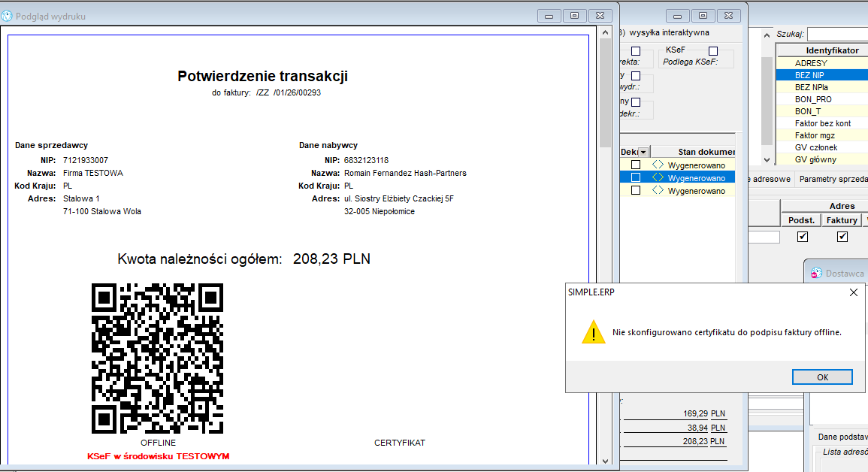Click the Potwierdzenie transakcji heading
Image resolution: width=868 pixels, height=472 pixels.
[x=262, y=76]
